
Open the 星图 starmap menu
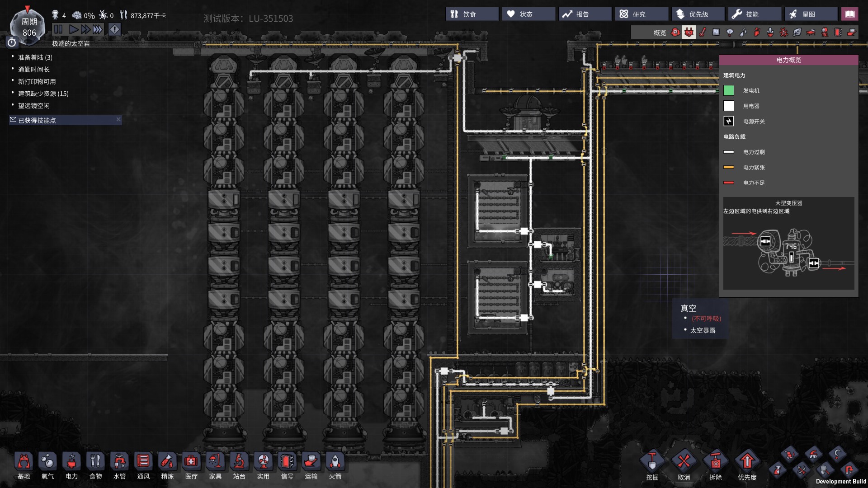[810, 14]
